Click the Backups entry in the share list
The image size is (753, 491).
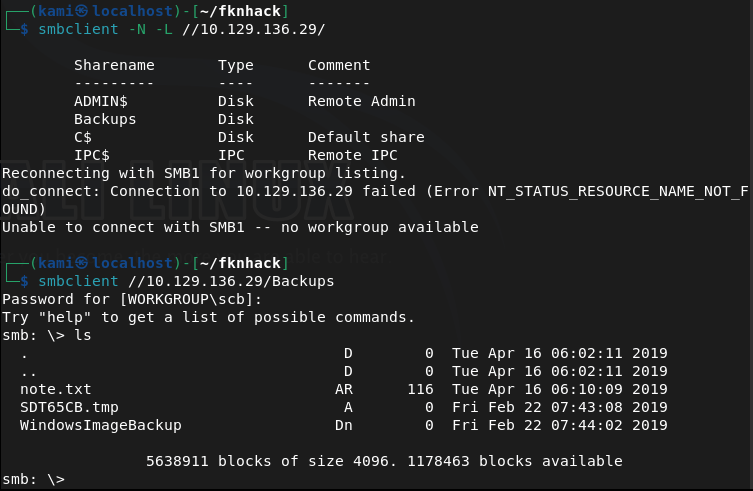coord(105,119)
